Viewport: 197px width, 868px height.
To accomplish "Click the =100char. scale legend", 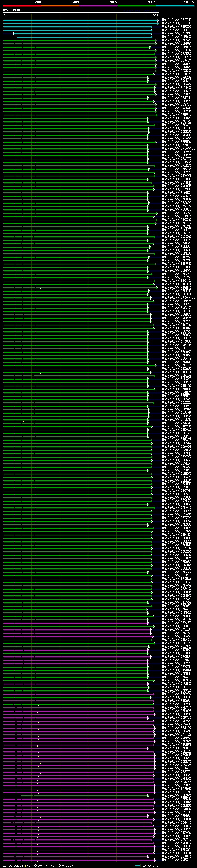I will (146, 866).
